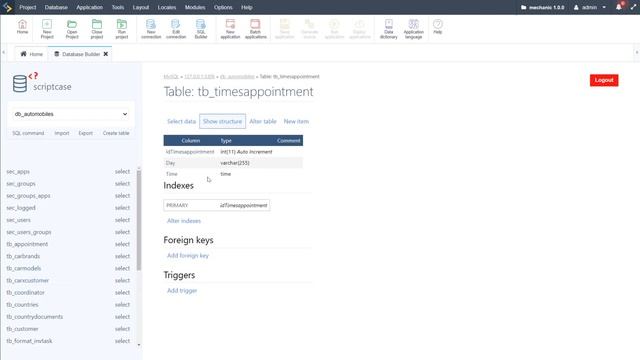Open the Layout menu
Screen dimensions: 640x360
(141, 7)
